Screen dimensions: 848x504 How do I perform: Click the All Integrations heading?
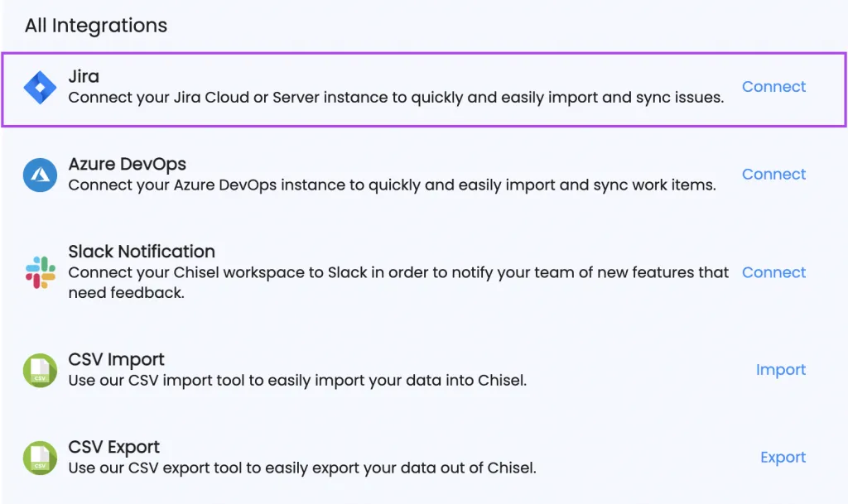tap(96, 26)
